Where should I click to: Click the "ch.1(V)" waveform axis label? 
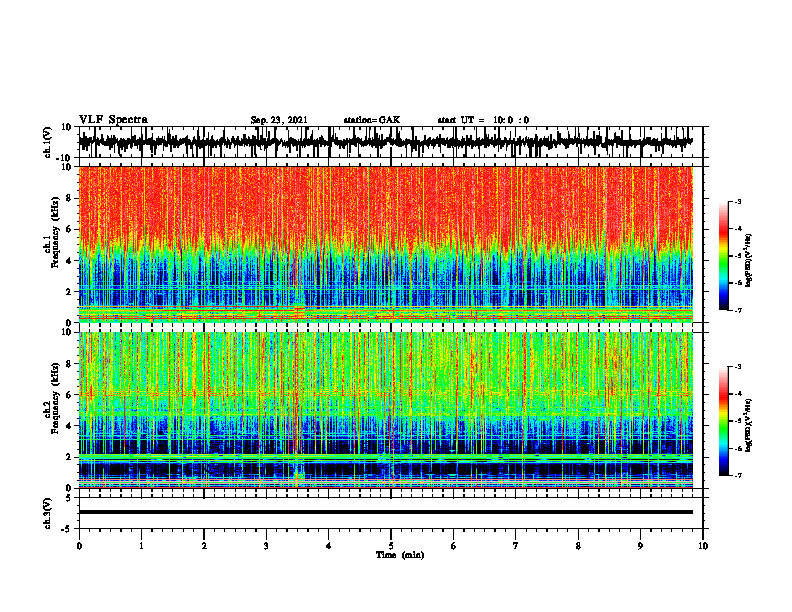pyautogui.click(x=47, y=142)
